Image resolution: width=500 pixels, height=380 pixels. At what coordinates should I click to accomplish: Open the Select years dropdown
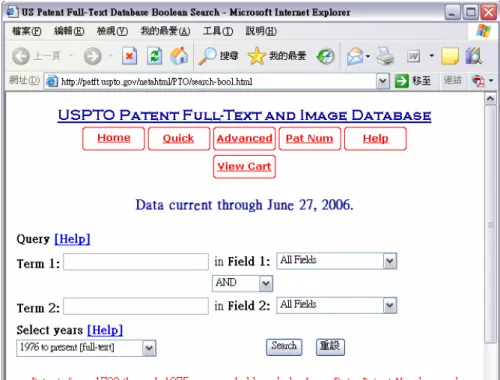(86, 348)
